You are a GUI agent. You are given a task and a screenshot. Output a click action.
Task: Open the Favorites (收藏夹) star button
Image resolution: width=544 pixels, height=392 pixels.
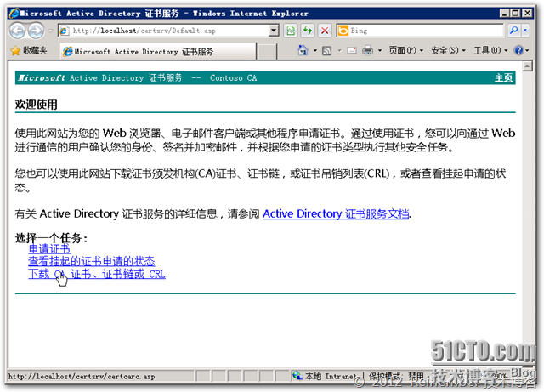[28, 51]
